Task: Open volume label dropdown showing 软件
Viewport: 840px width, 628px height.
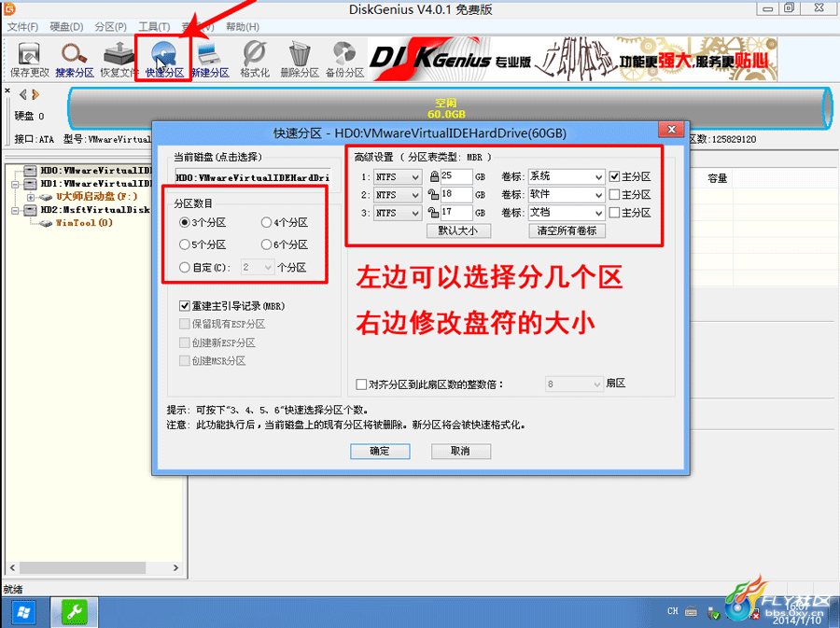Action: click(567, 195)
